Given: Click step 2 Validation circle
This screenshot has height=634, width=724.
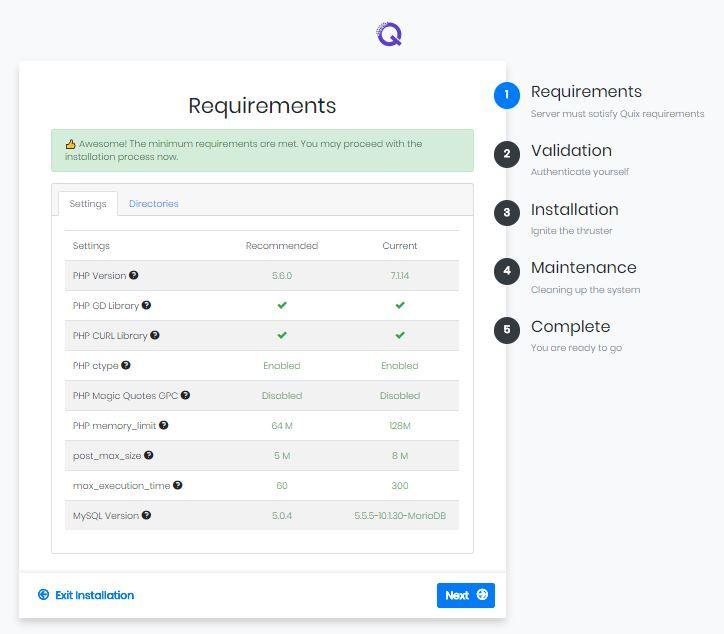Looking at the screenshot, I should point(507,154).
